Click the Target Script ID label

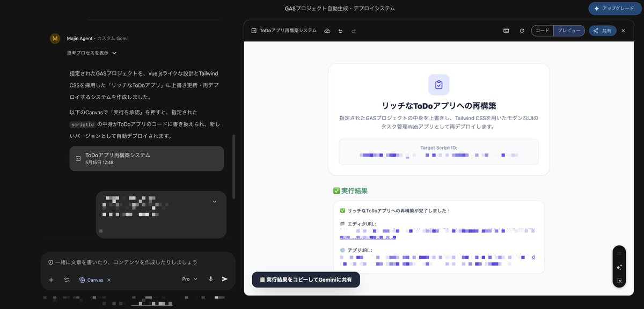point(438,148)
